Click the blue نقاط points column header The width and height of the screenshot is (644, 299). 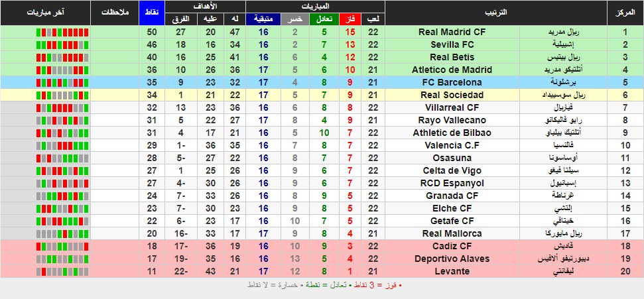coord(152,13)
